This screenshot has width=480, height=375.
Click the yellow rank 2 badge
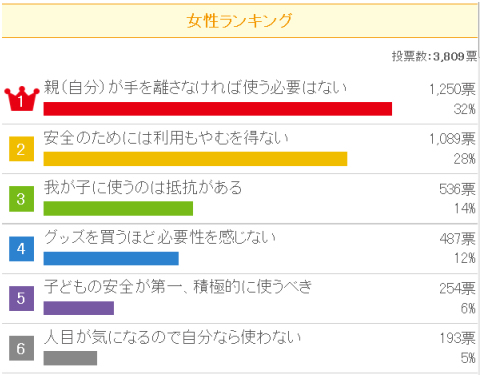(x=21, y=149)
